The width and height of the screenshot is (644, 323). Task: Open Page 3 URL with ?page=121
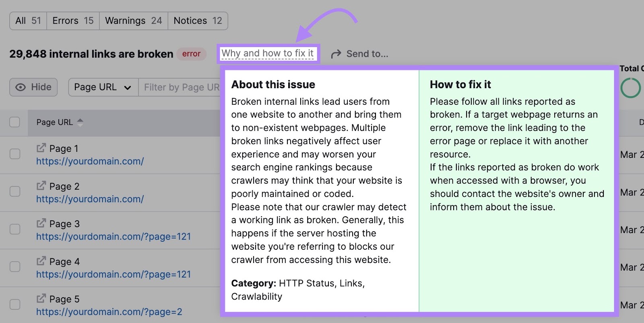[114, 236]
